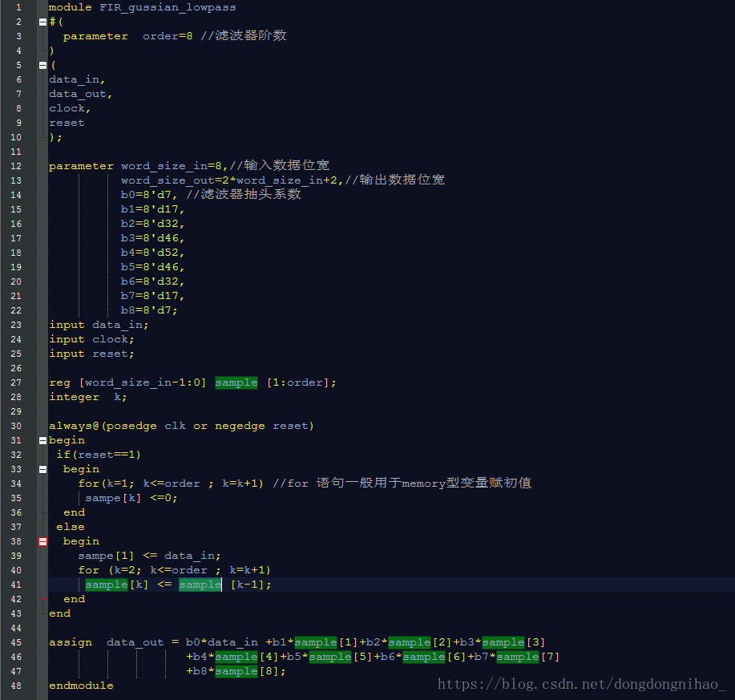
Task: Click 'assign' keyword on line 45
Action: point(71,642)
